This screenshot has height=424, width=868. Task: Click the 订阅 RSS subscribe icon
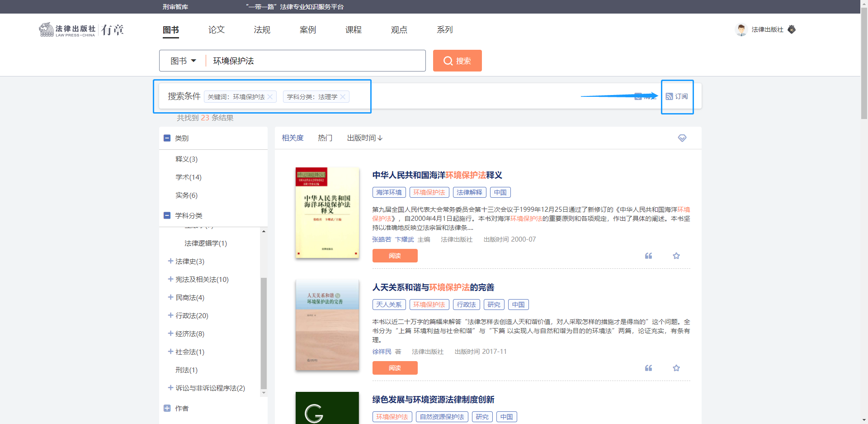click(670, 96)
